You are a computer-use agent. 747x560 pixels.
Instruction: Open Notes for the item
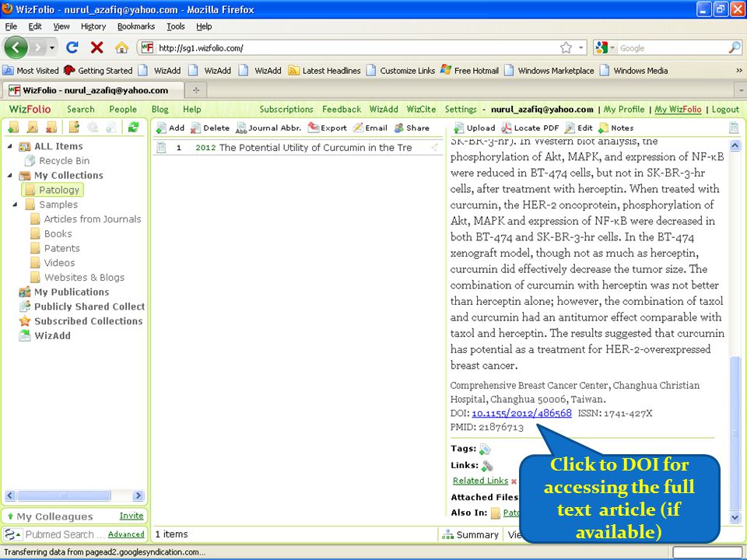[x=616, y=128]
